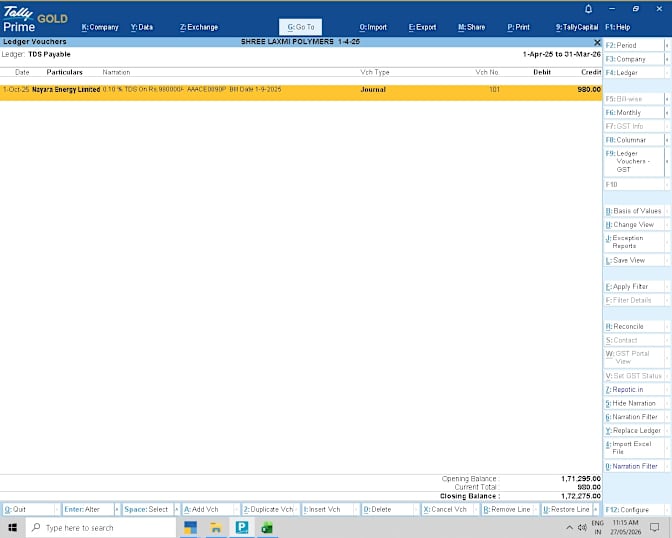Open F1: Help
672x538 pixels.
point(618,27)
